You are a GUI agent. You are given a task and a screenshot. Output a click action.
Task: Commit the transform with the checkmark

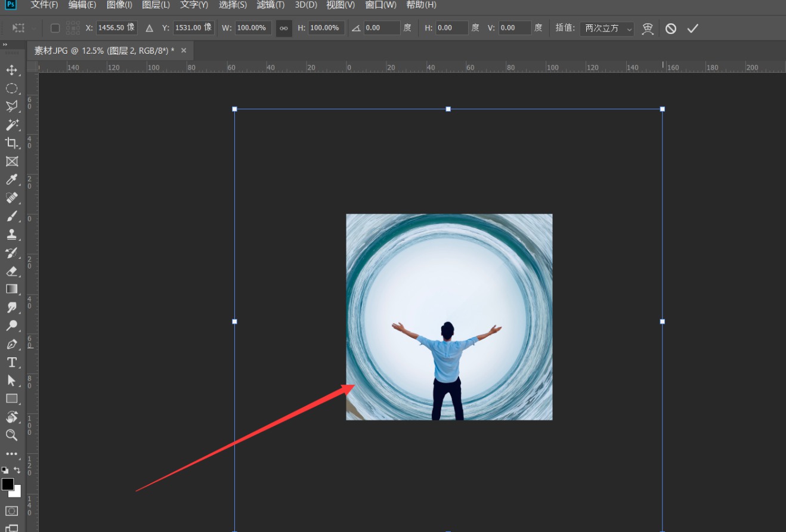coord(692,28)
